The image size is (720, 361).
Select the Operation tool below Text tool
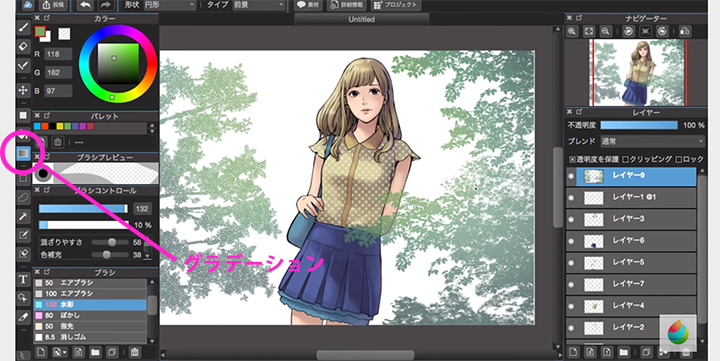pyautogui.click(x=23, y=298)
